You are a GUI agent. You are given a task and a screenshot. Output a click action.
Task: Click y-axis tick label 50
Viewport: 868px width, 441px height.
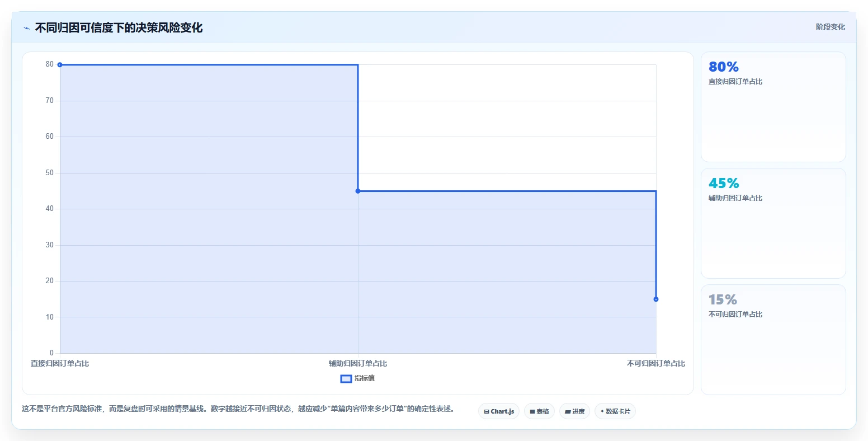pyautogui.click(x=50, y=173)
